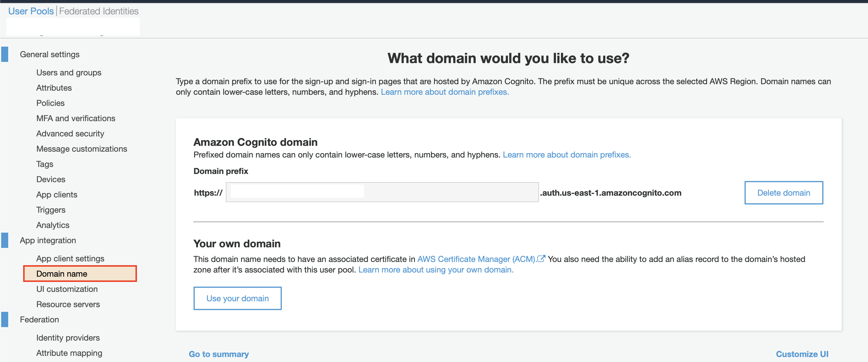Image resolution: width=868 pixels, height=362 pixels.
Task: Select Advanced security item
Action: click(70, 133)
